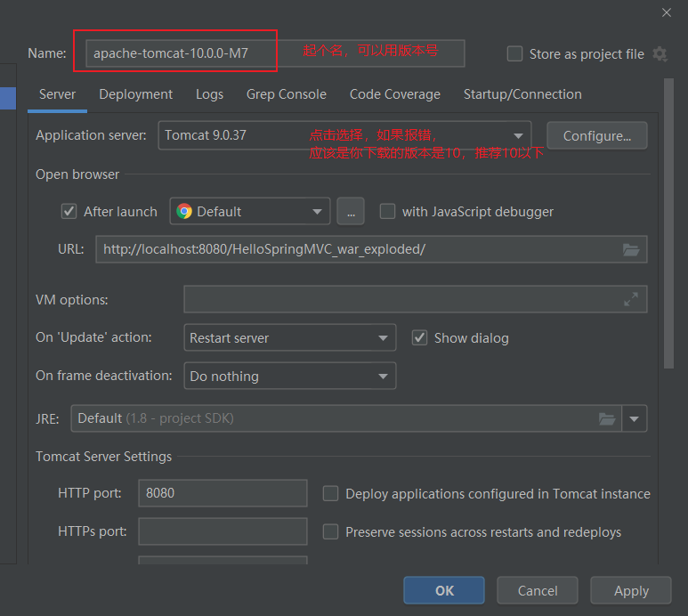
Task: Open the Application server dropdown
Action: coord(344,135)
